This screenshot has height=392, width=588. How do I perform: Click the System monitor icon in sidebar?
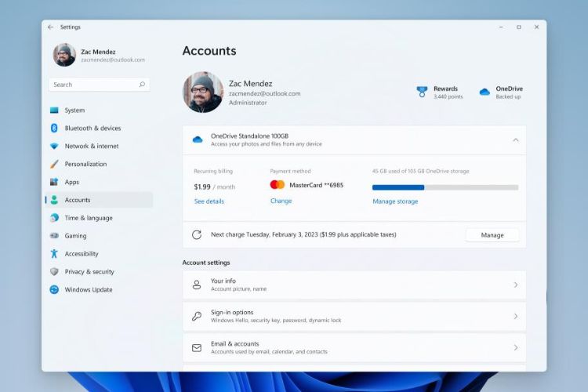pos(54,110)
